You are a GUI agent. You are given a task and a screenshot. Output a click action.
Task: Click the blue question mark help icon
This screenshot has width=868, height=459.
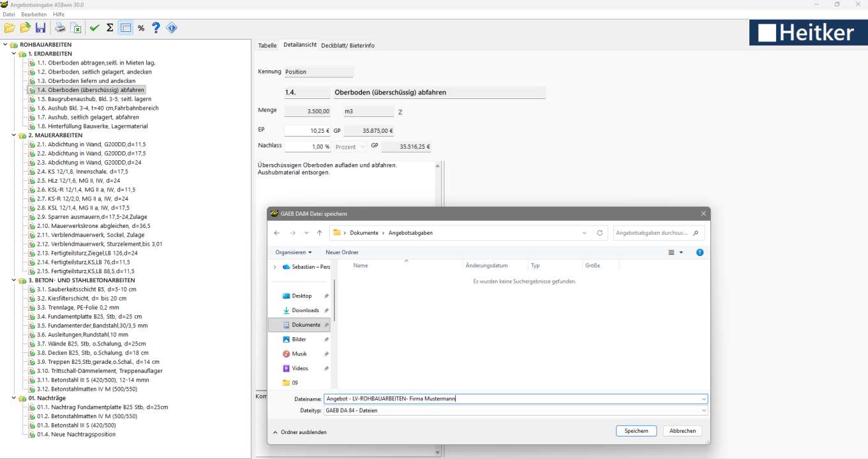point(156,27)
